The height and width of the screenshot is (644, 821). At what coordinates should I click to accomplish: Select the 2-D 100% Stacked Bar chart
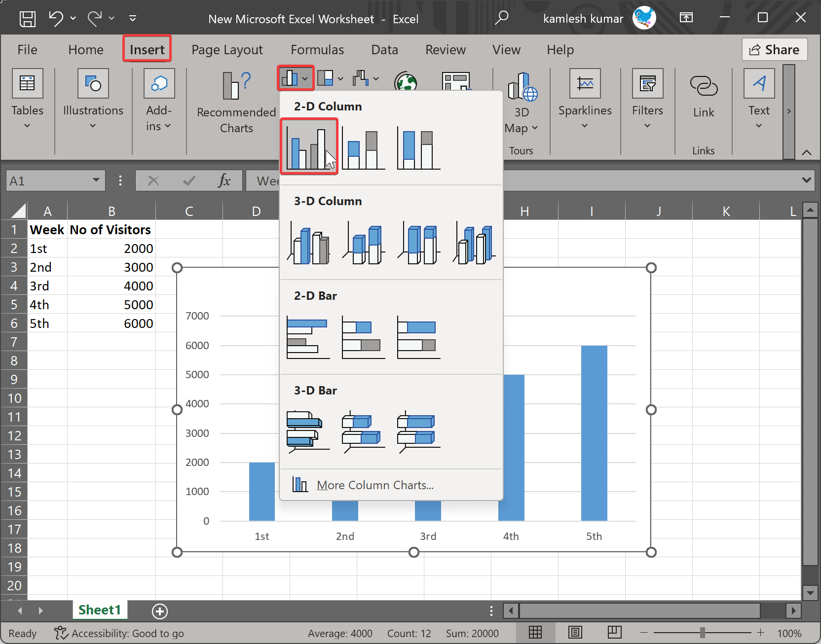point(419,338)
